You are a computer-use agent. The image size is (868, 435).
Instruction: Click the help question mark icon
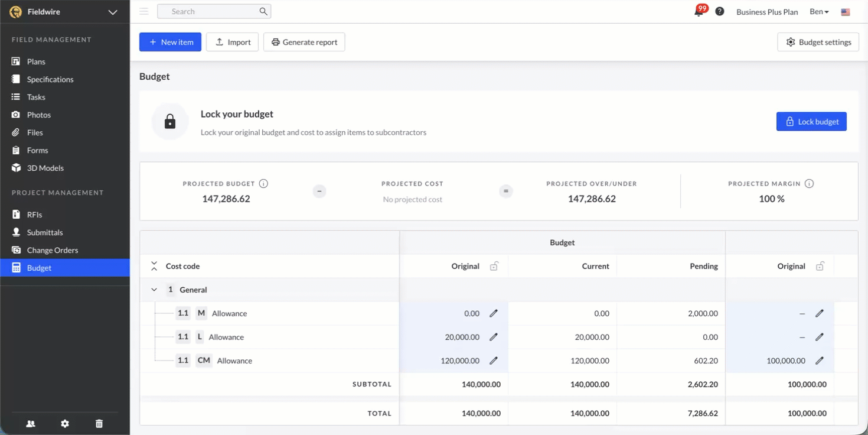pyautogui.click(x=719, y=11)
